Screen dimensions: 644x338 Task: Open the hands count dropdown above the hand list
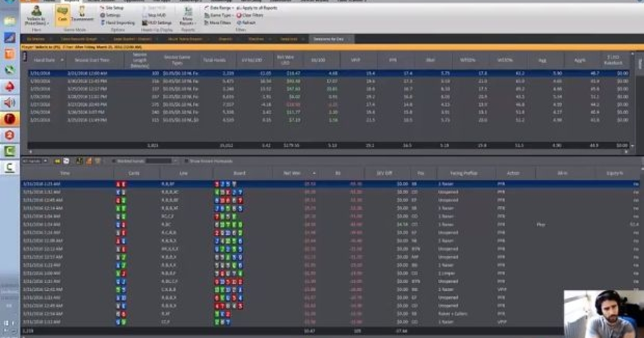[x=35, y=161]
